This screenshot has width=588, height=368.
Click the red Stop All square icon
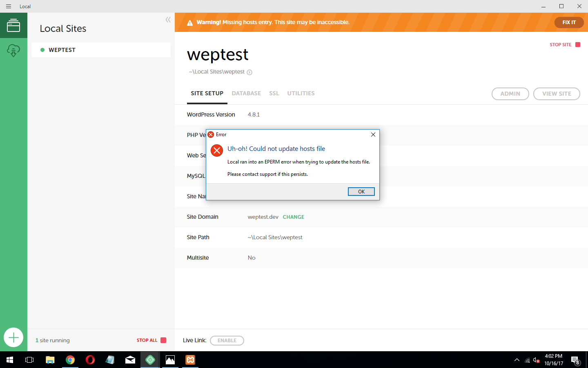163,340
